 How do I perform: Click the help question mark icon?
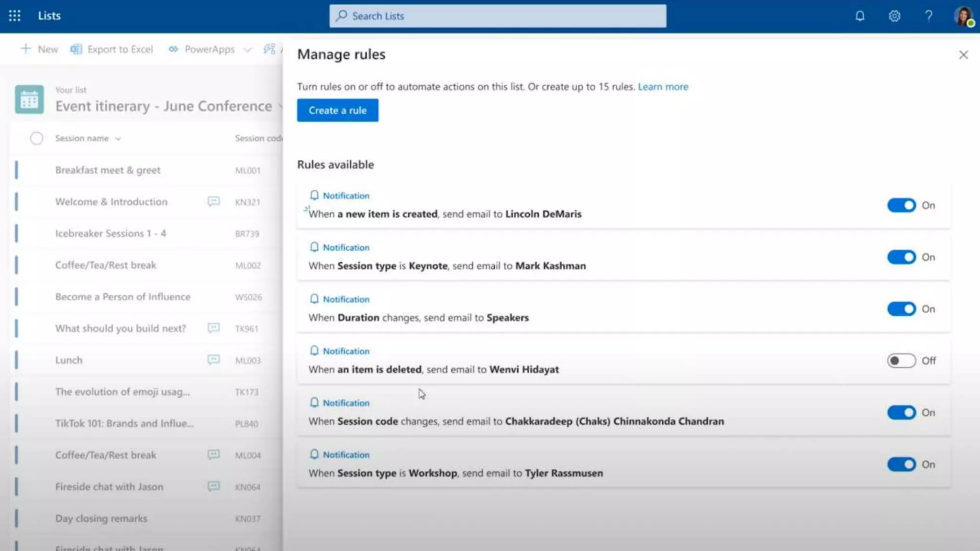click(x=928, y=16)
